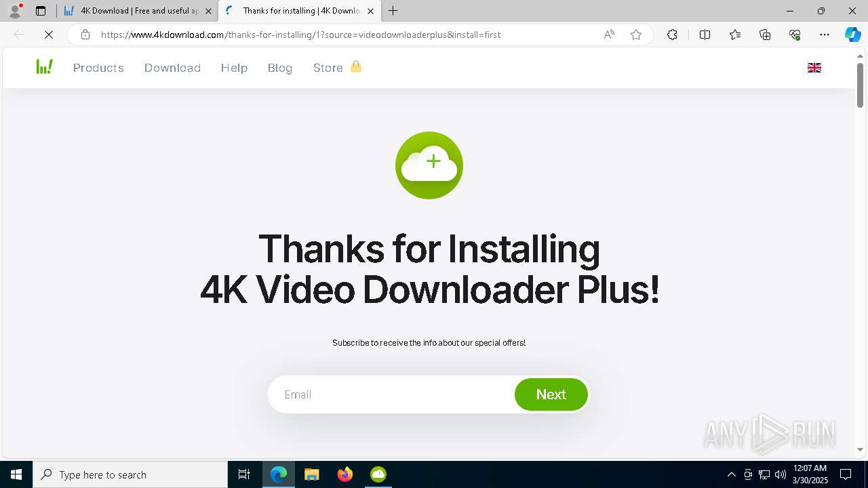Viewport: 868px width, 488px height.
Task: Open the tab actions menu icon
Action: pyautogui.click(x=41, y=11)
